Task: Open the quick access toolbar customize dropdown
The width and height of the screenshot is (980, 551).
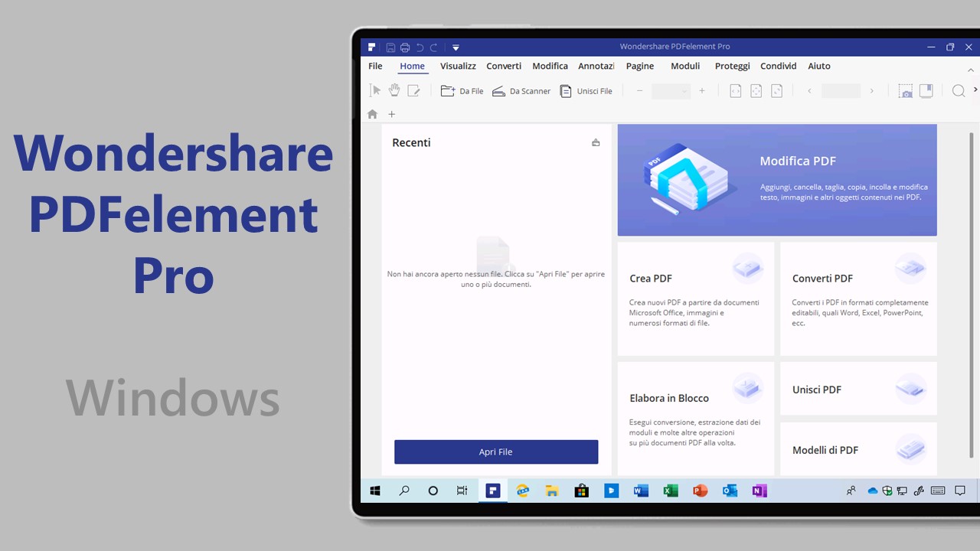Action: 456,47
